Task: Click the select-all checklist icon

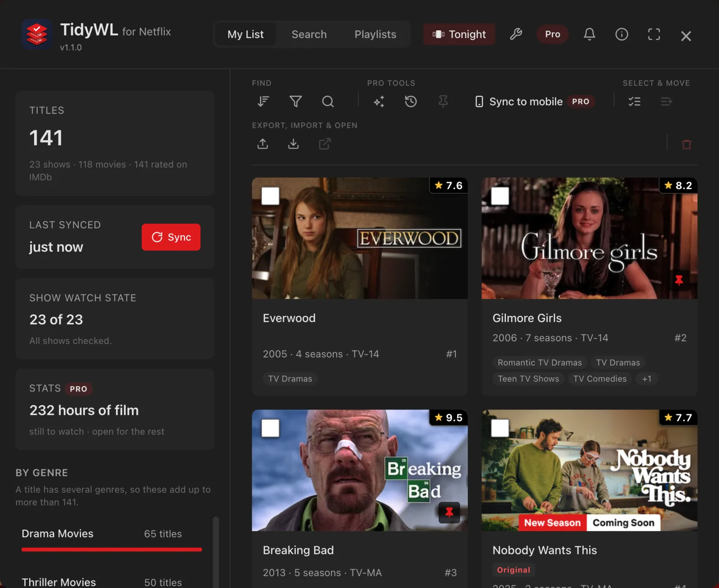Action: (635, 102)
